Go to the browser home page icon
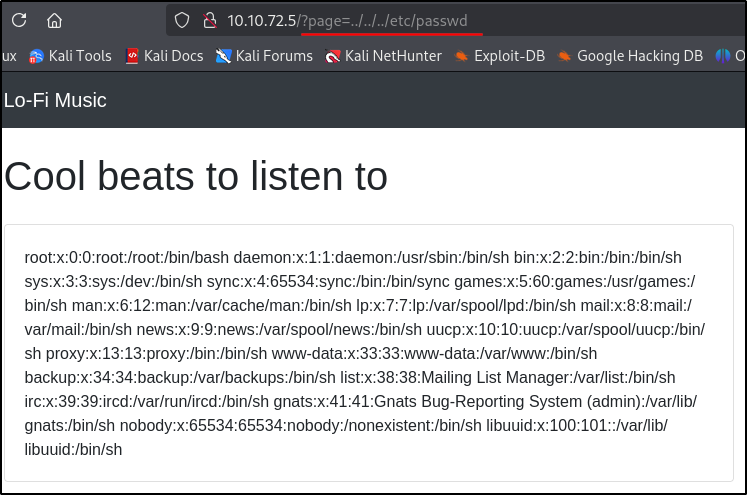The width and height of the screenshot is (747, 495). click(55, 20)
